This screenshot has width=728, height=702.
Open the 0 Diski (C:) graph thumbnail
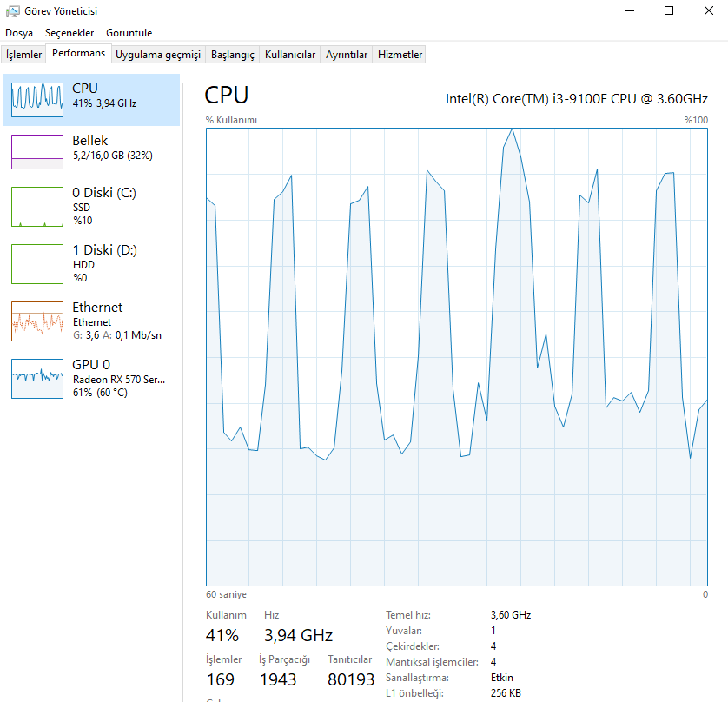tap(37, 207)
